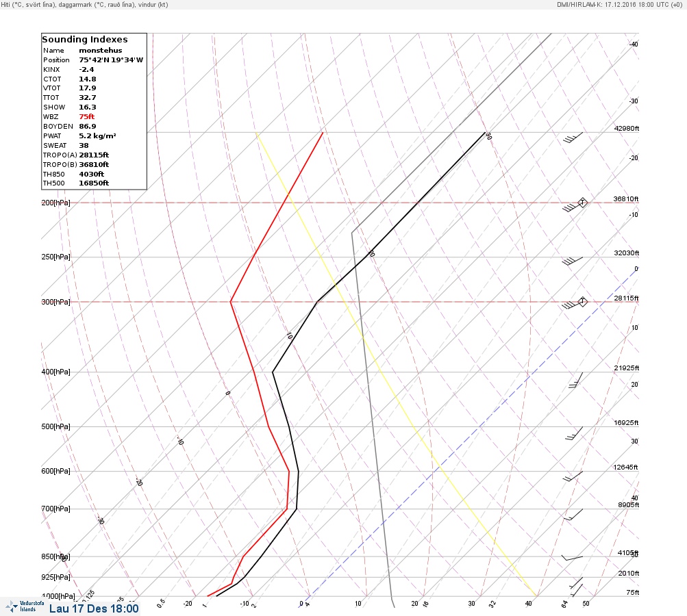
Task: Click the 925[hPa] pressure label
Action: [55, 577]
